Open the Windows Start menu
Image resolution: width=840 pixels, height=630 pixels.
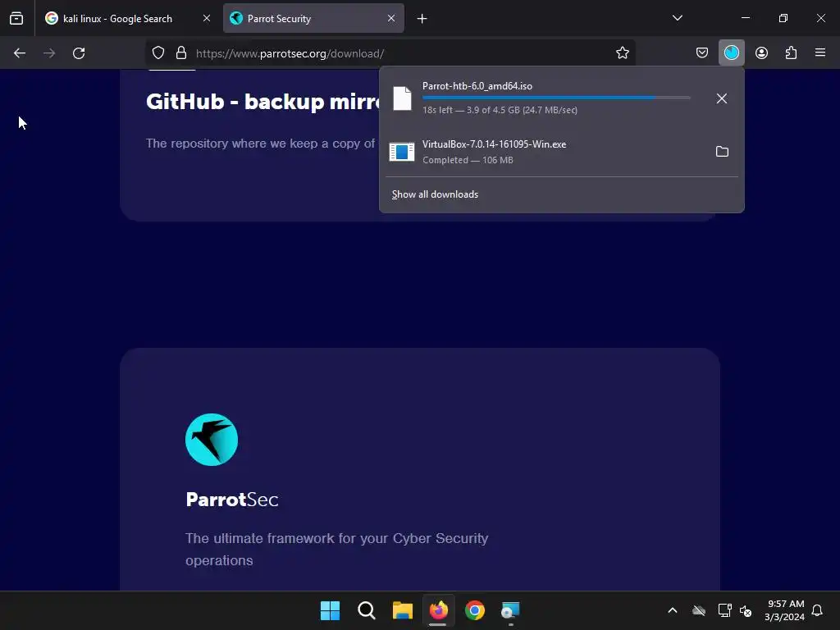coord(330,610)
